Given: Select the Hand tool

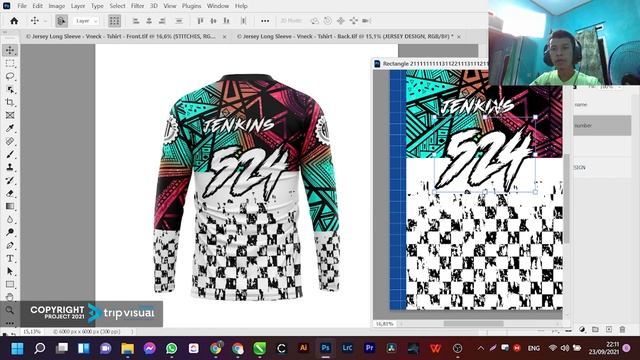Looking at the screenshot, I should click(10, 297).
